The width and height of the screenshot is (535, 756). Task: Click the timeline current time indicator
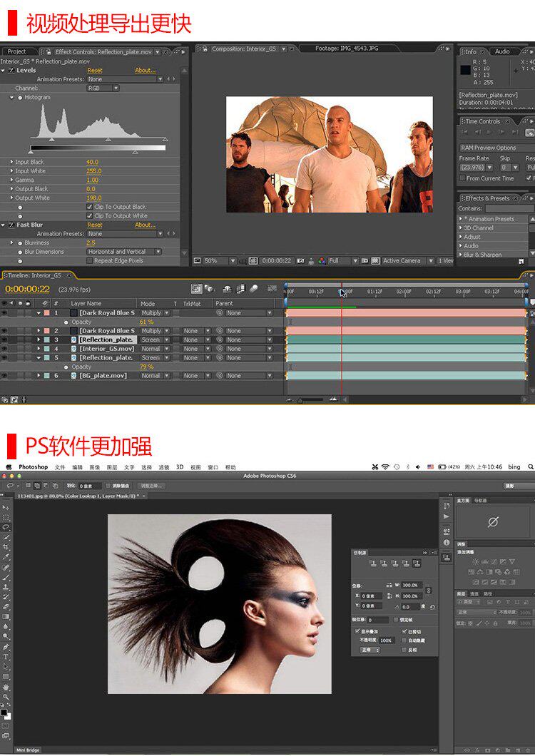click(x=342, y=291)
